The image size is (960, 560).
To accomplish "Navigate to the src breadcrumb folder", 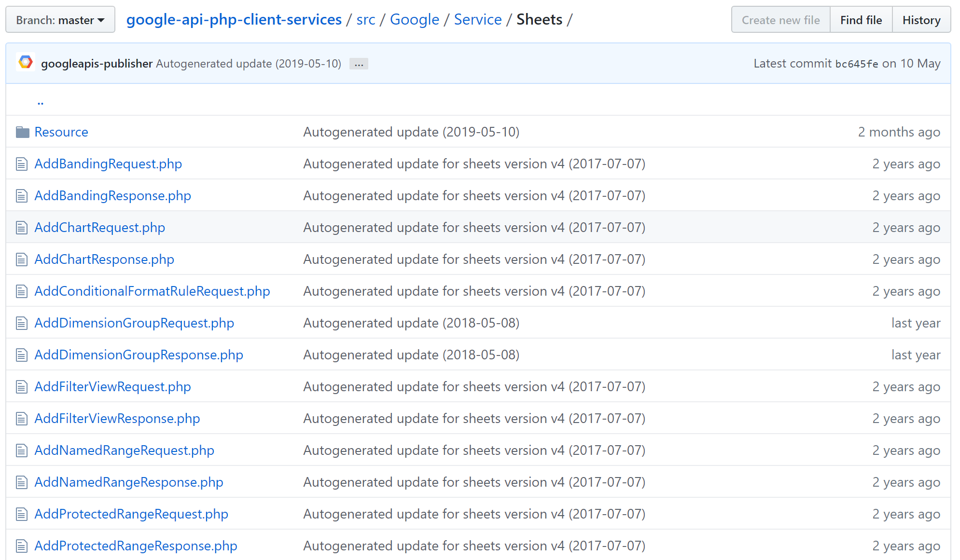I will [x=365, y=20].
